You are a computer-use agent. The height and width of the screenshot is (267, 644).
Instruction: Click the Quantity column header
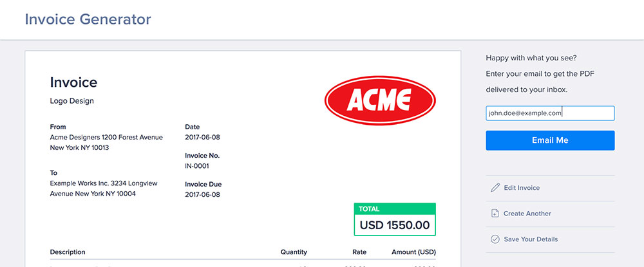[x=294, y=252]
